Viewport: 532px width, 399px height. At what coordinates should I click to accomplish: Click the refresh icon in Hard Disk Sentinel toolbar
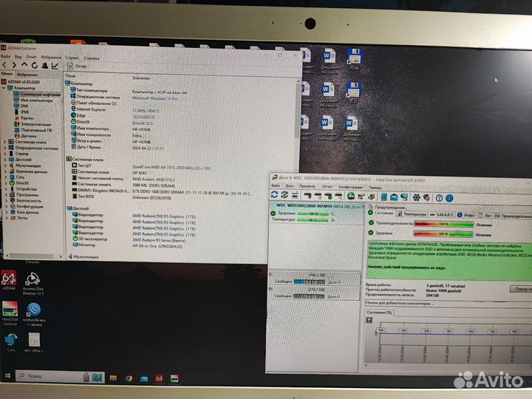pos(274,195)
